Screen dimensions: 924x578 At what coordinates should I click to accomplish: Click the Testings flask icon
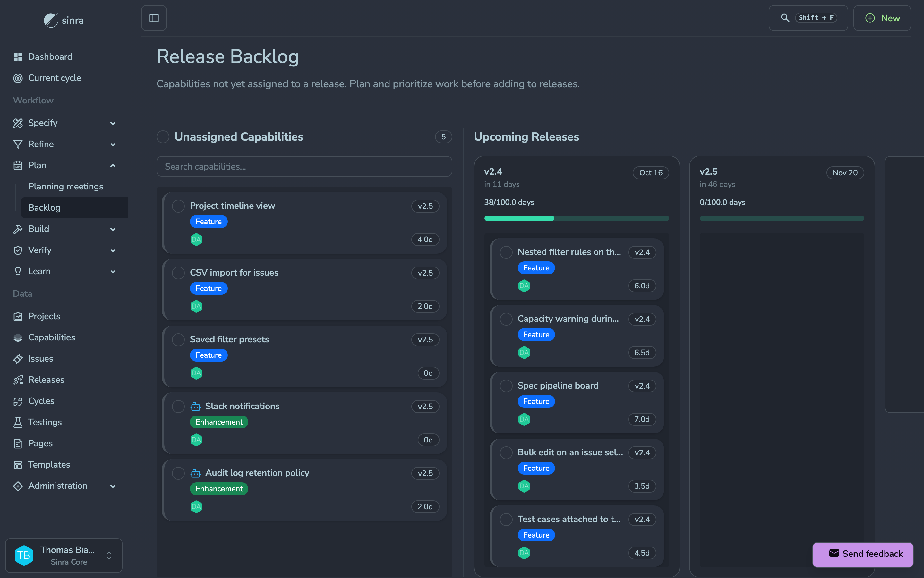(x=18, y=422)
